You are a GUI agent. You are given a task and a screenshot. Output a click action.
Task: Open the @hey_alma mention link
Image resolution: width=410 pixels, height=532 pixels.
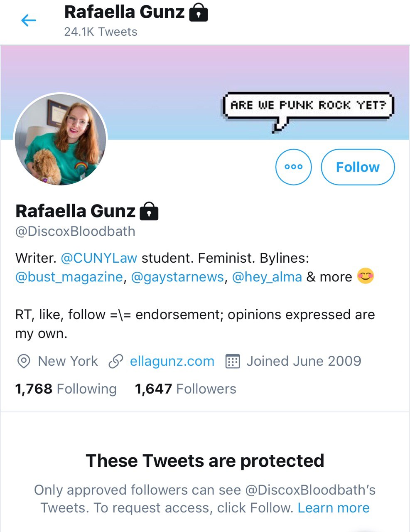pyautogui.click(x=267, y=277)
